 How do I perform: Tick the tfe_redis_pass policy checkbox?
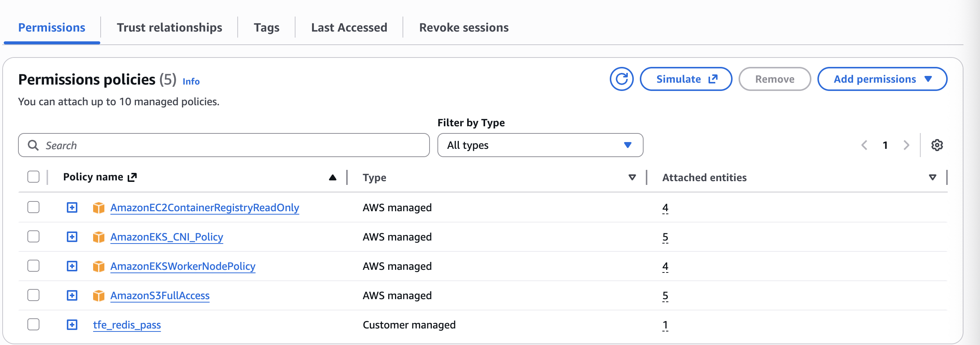tap(33, 324)
